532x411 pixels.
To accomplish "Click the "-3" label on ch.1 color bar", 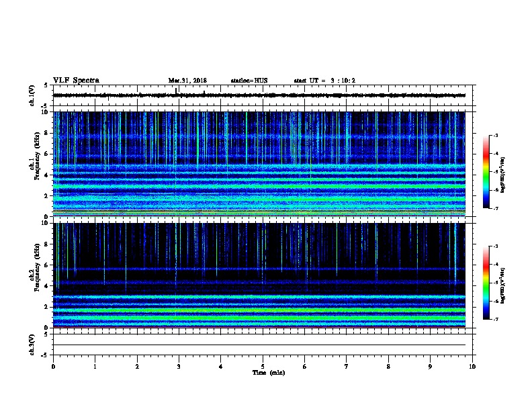I will [496, 135].
